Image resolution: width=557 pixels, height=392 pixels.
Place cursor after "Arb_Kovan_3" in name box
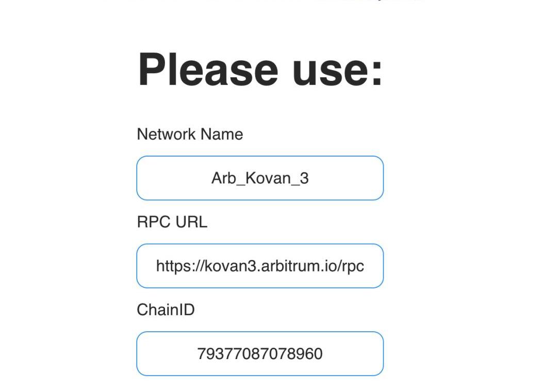309,178
